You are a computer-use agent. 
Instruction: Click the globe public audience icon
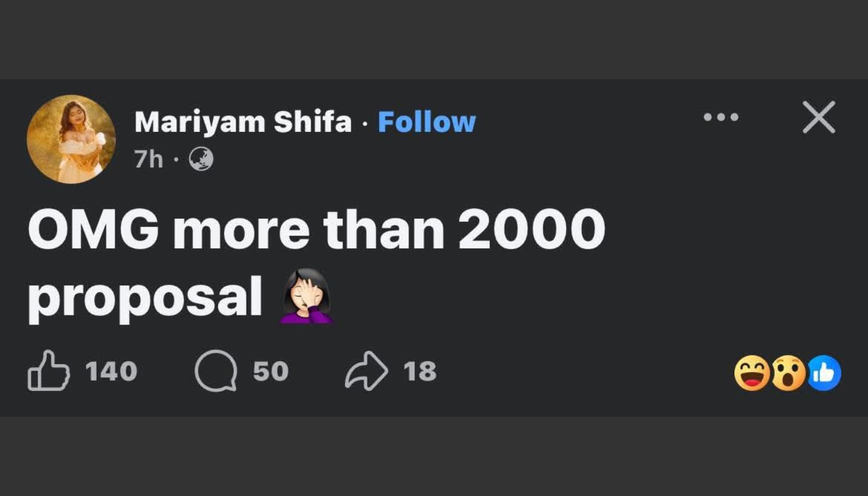pyautogui.click(x=201, y=159)
